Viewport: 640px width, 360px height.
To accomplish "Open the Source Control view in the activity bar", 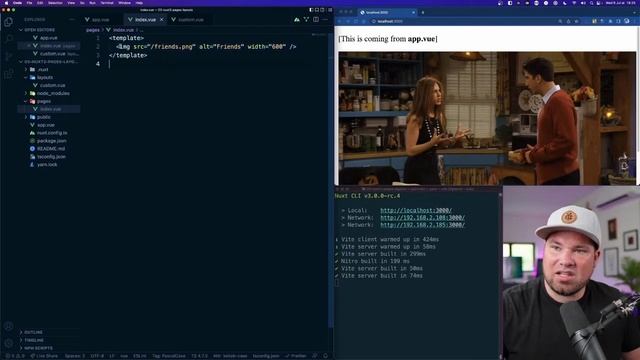I will point(8,56).
